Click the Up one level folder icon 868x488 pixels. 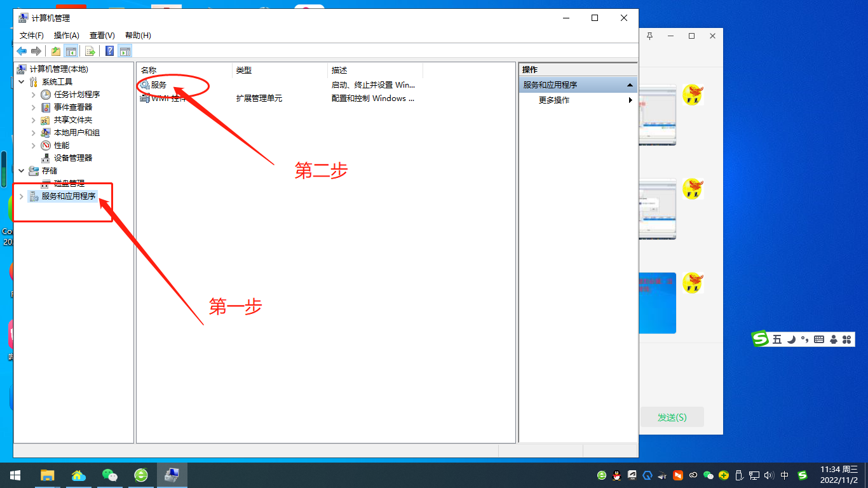pos(56,51)
